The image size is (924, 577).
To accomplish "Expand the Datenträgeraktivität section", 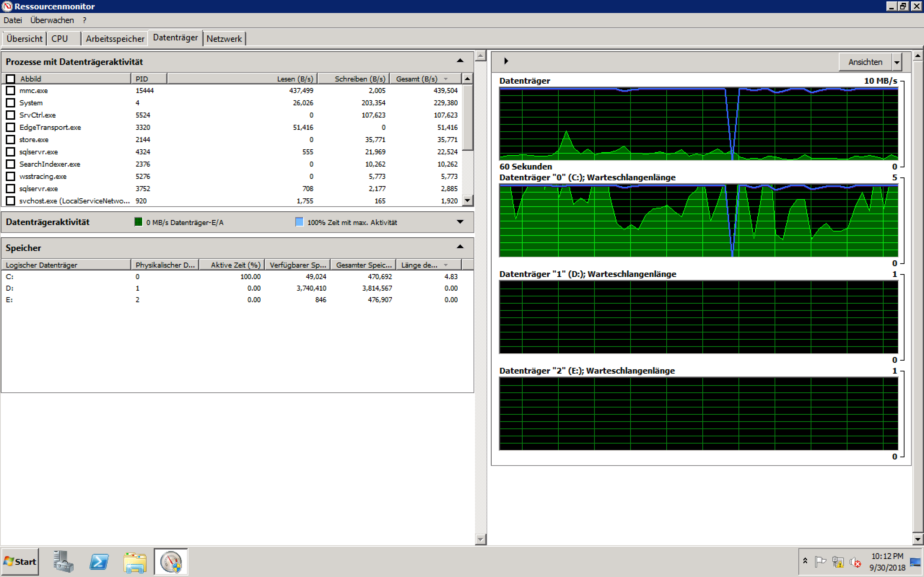I will 460,222.
